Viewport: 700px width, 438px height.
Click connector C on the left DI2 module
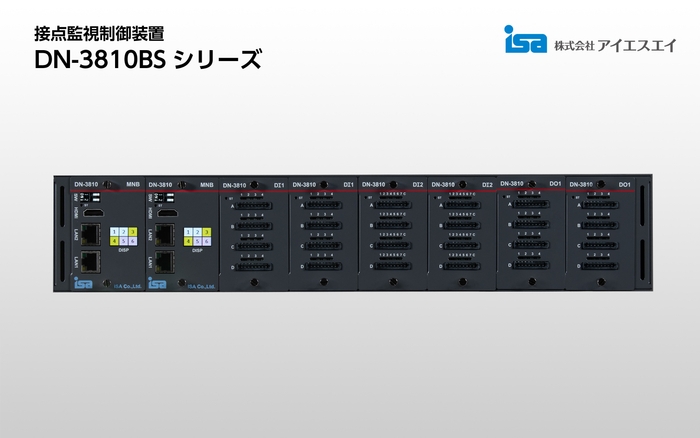click(392, 246)
